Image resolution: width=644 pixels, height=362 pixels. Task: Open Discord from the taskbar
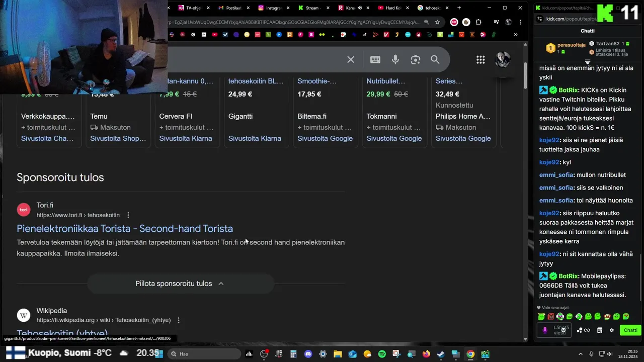308,354
